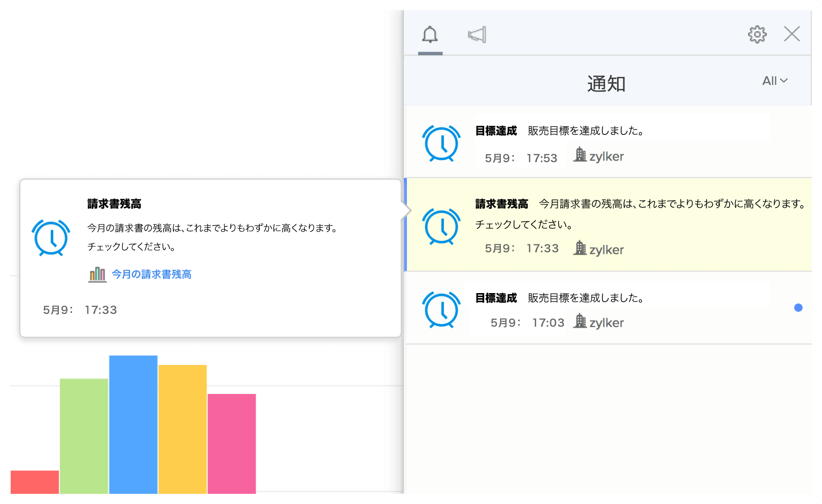Toggle unread blue dot on 17:03 notification
The image size is (822, 504).
(x=798, y=308)
